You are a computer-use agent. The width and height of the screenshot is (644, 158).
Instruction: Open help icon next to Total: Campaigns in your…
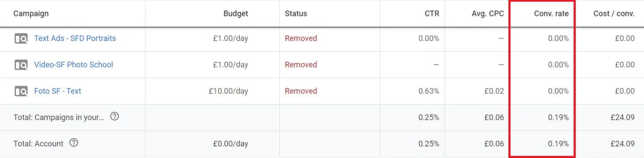point(115,116)
